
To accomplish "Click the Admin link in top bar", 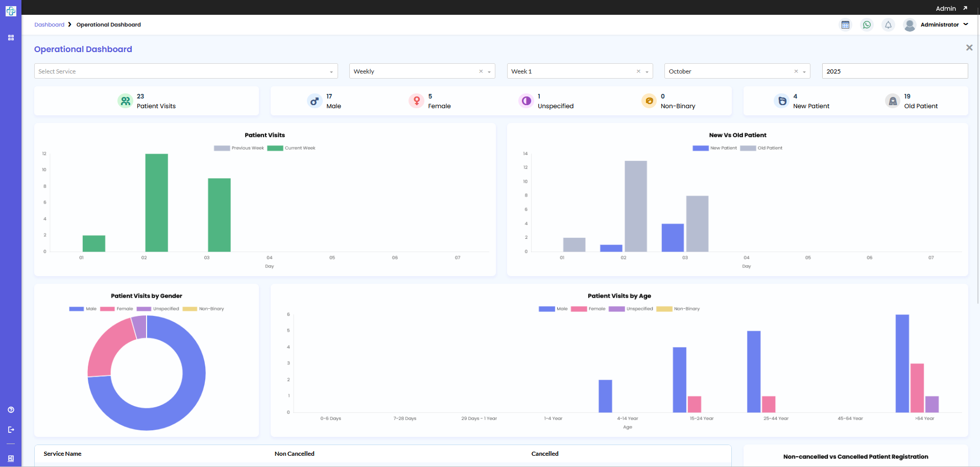I will pyautogui.click(x=946, y=8).
